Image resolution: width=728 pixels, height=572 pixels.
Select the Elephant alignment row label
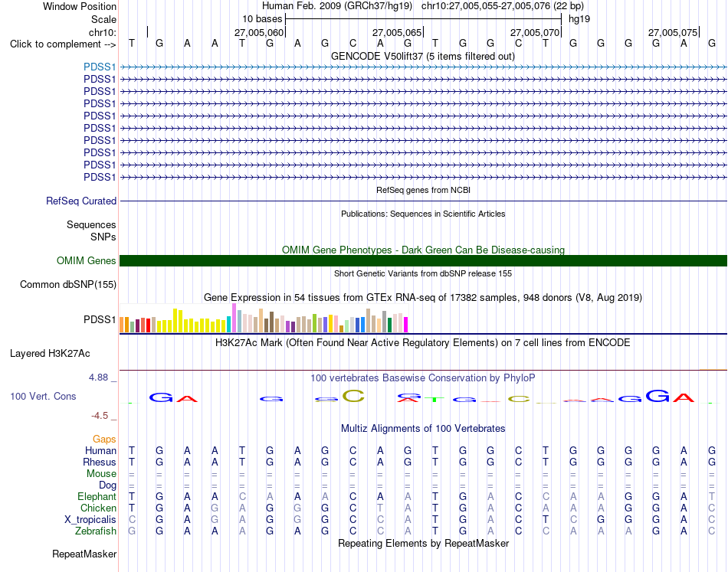97,497
